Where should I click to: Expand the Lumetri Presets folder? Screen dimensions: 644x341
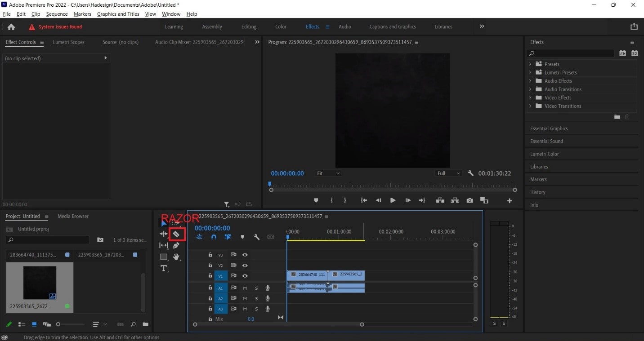(530, 72)
